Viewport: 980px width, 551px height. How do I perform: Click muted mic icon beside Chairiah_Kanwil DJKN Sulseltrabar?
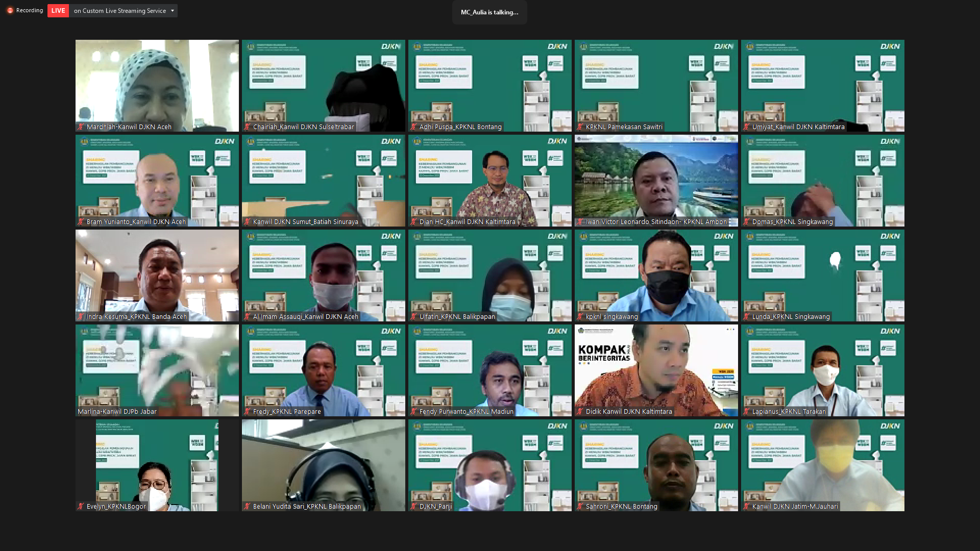coord(247,127)
